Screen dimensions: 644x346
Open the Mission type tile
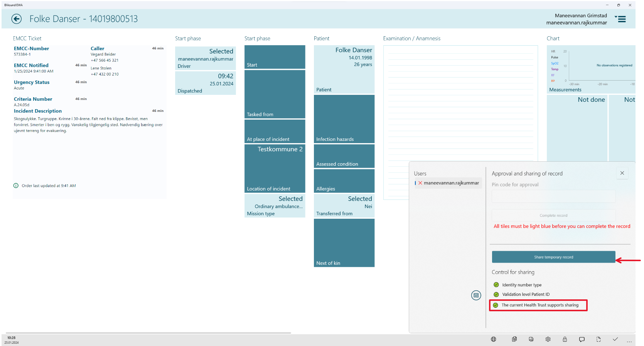click(275, 206)
